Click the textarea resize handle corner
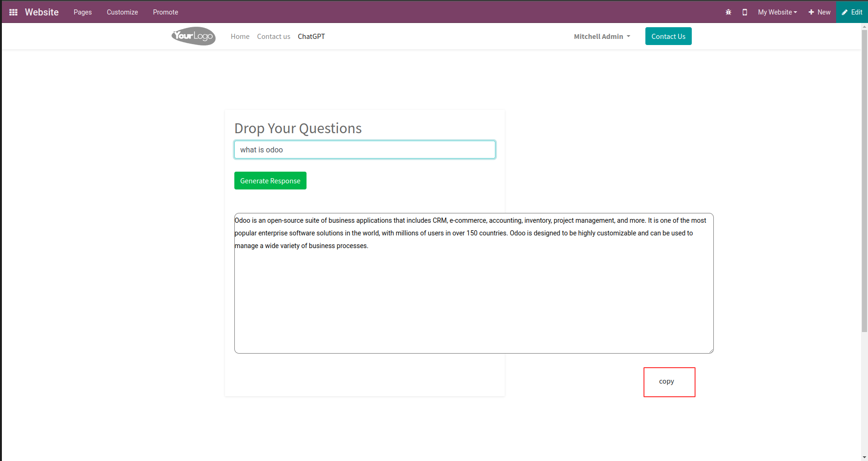 711,351
